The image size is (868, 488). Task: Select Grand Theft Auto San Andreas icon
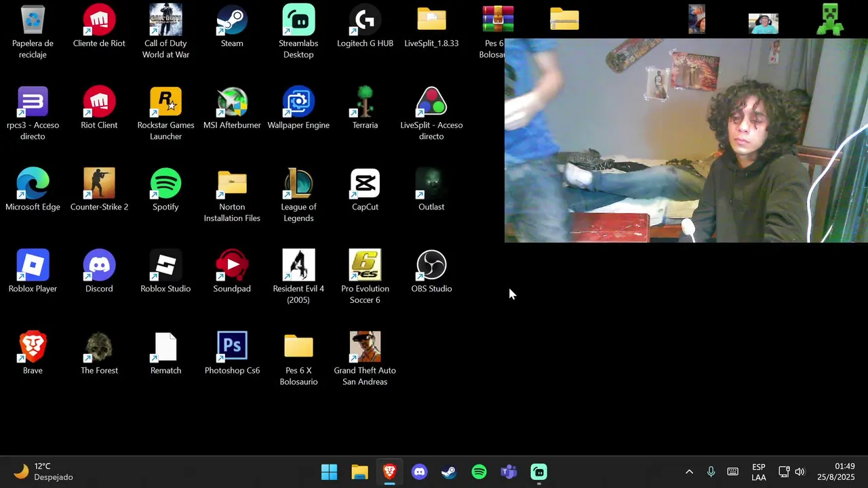point(365,360)
